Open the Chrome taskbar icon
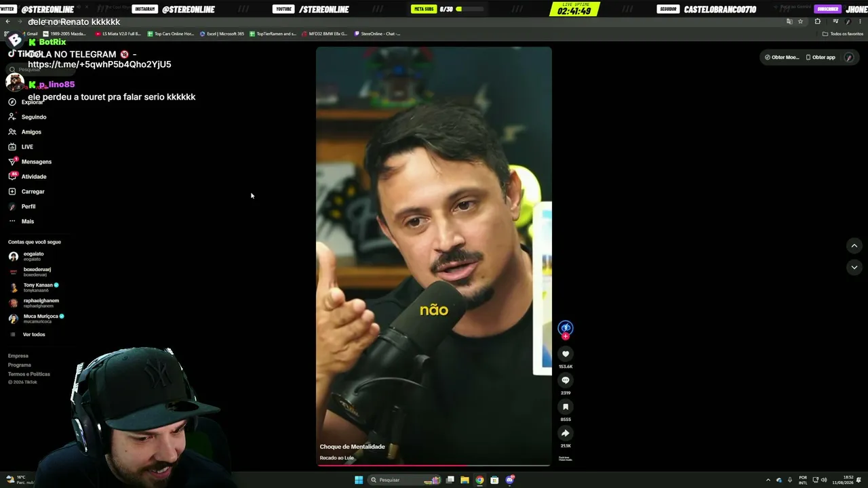 (x=479, y=480)
